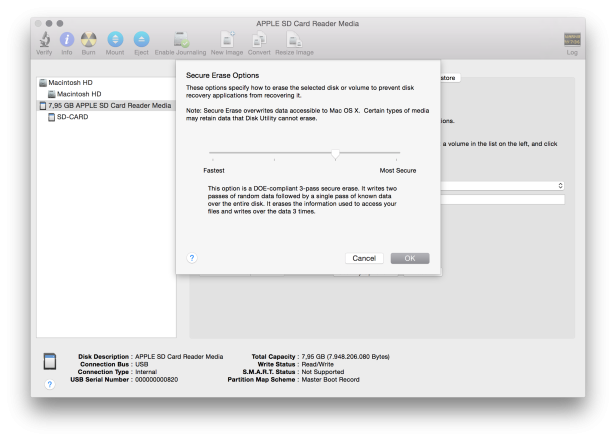Click Enable Journaling toolbar icon
616x441 pixels.
[181, 40]
